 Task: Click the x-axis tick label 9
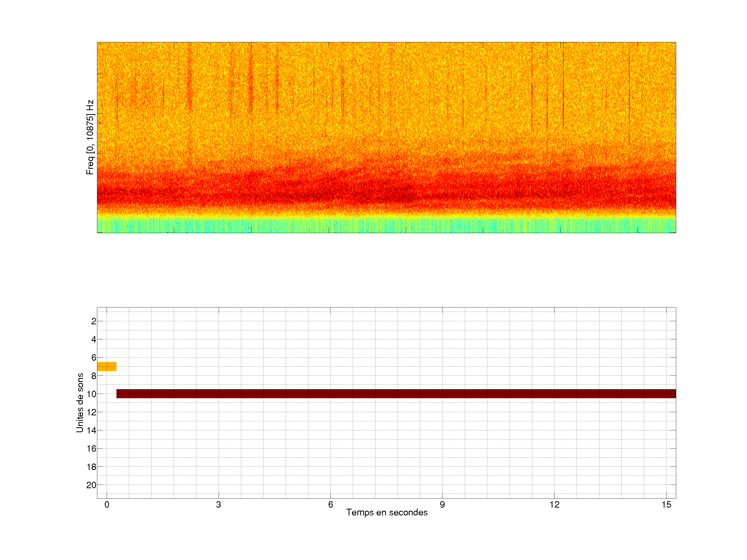click(442, 505)
